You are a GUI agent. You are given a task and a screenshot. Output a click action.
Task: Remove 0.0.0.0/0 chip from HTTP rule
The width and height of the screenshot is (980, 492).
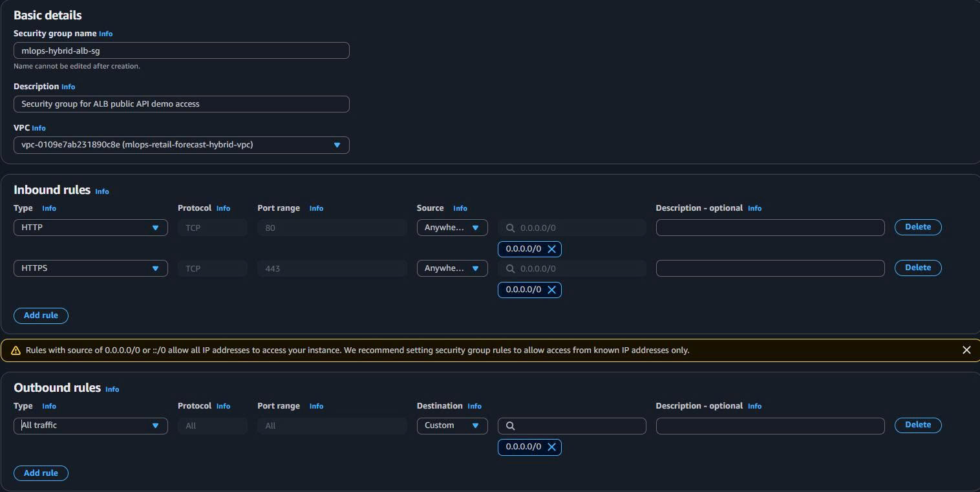[x=551, y=249]
